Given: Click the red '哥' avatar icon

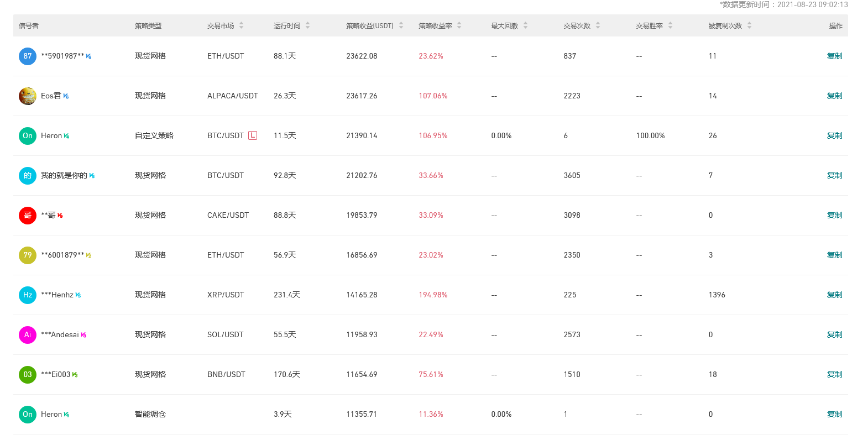Looking at the screenshot, I should (x=28, y=216).
